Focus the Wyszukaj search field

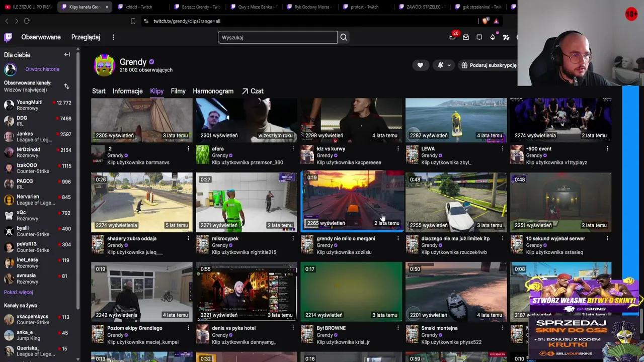278,37
